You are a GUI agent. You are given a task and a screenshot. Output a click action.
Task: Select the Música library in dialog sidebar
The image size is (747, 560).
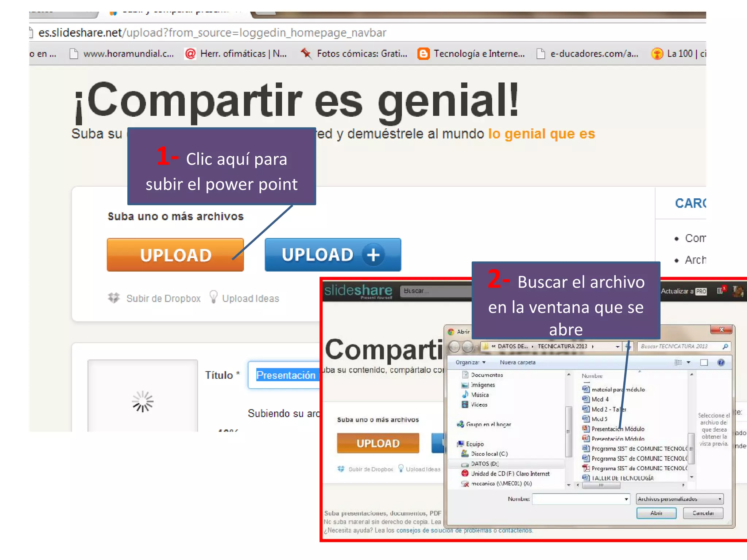coord(480,395)
